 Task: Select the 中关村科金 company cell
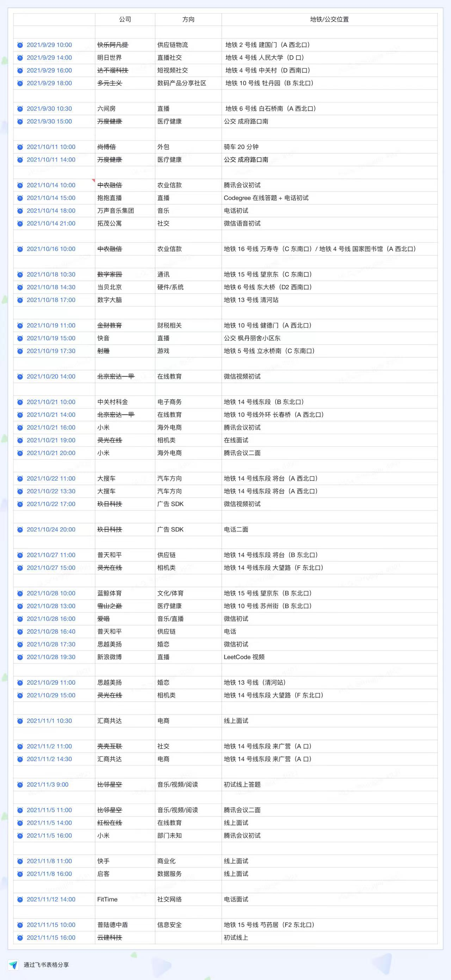click(x=125, y=402)
